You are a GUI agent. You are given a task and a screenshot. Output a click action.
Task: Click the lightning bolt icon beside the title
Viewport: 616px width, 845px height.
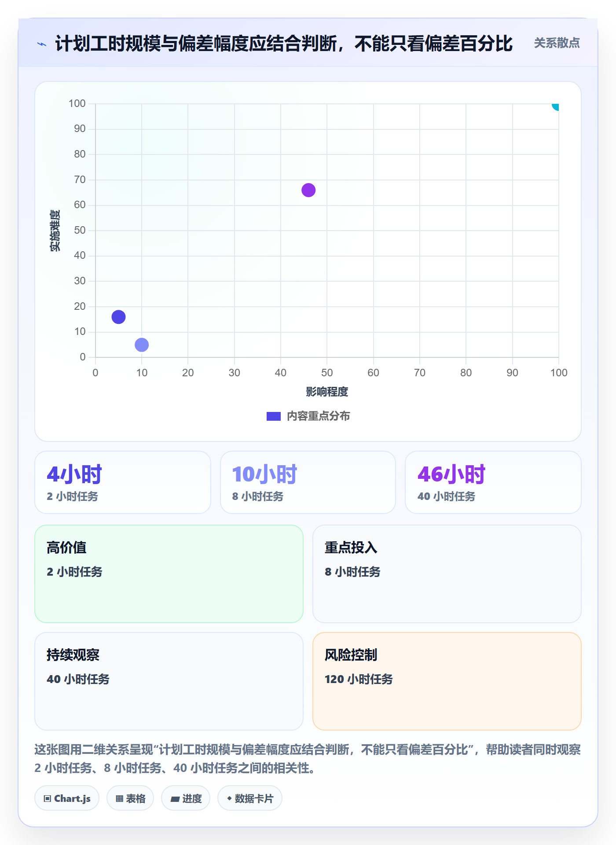[x=42, y=44]
